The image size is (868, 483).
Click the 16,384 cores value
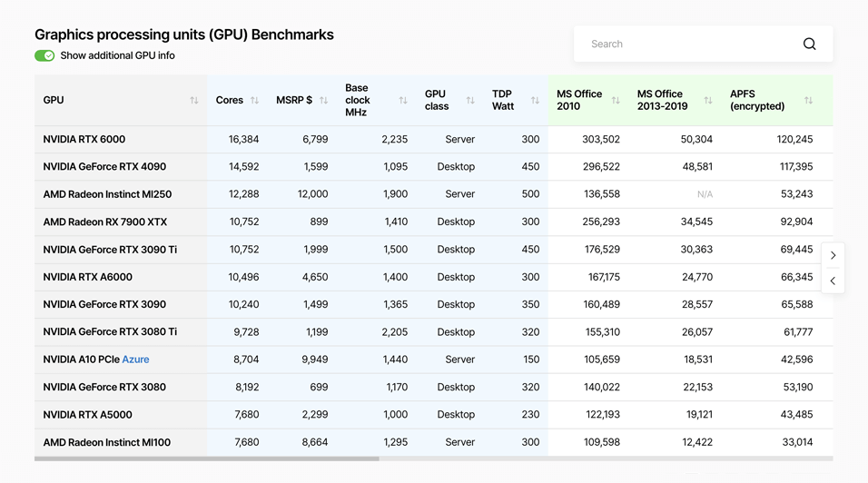pyautogui.click(x=243, y=140)
